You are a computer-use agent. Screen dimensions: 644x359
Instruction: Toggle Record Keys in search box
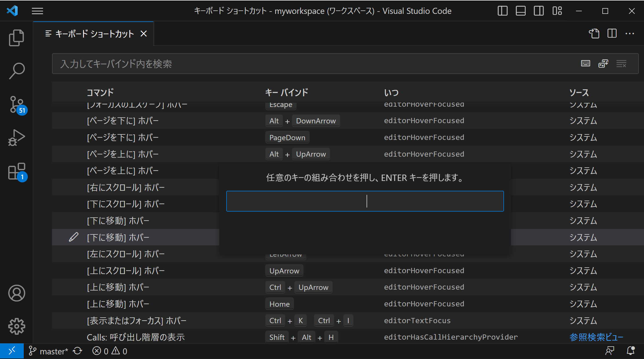[586, 64]
